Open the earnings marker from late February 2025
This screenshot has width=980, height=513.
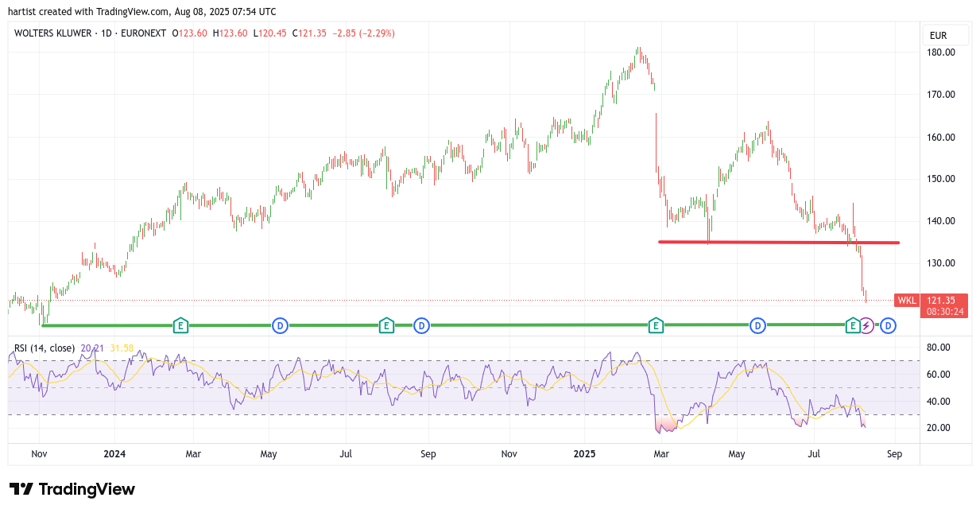[656, 325]
